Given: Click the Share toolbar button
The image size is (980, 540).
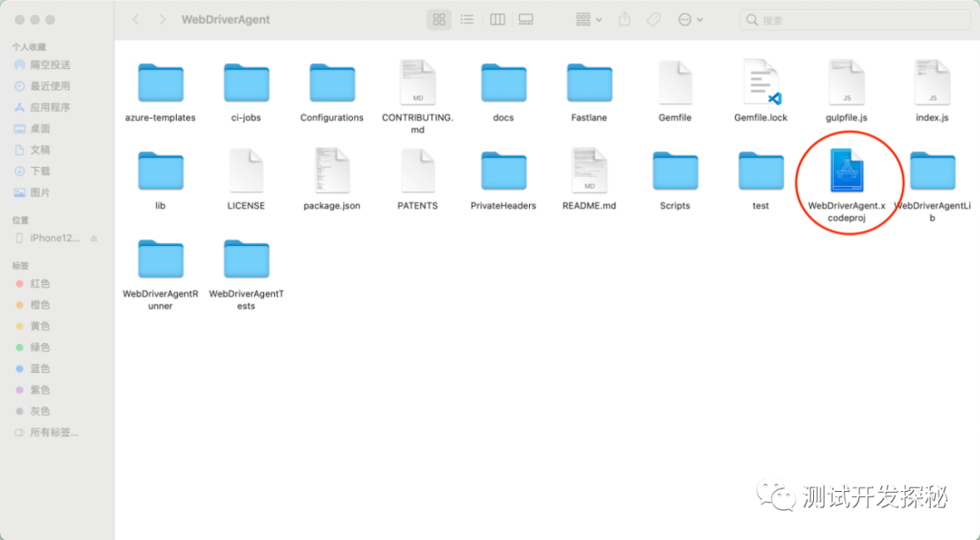Looking at the screenshot, I should (624, 20).
